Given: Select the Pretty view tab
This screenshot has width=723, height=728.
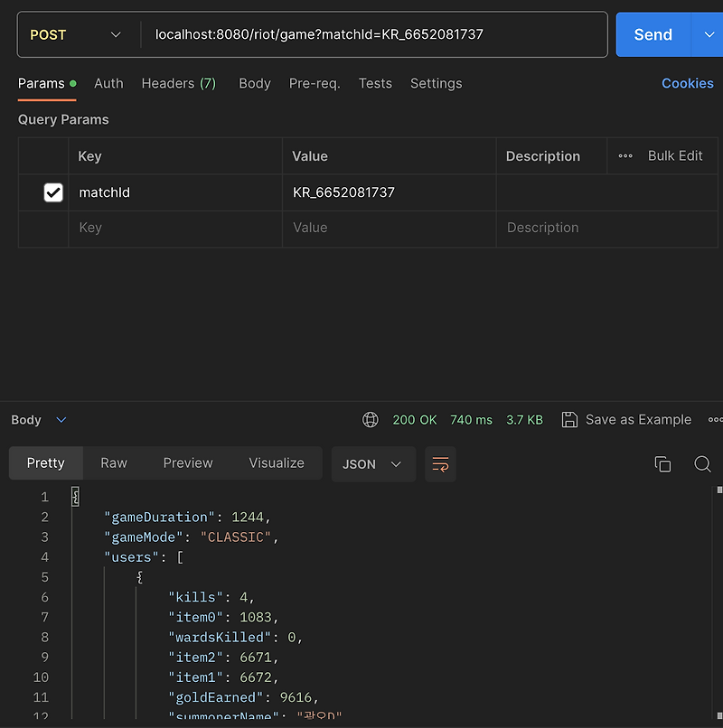Looking at the screenshot, I should pos(45,462).
